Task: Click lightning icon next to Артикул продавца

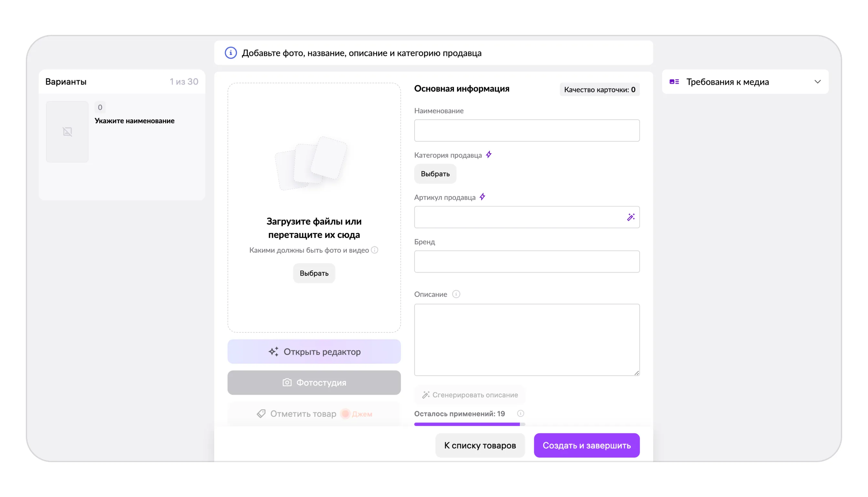Action: click(x=482, y=197)
